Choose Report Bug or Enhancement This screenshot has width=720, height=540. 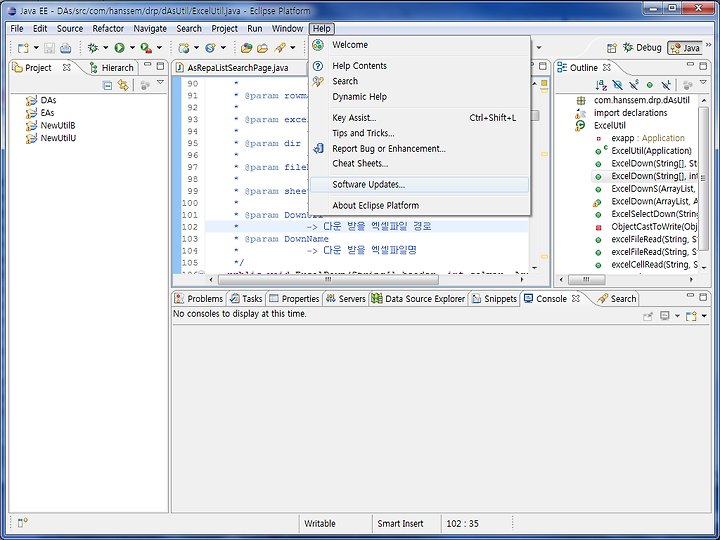tap(419, 149)
